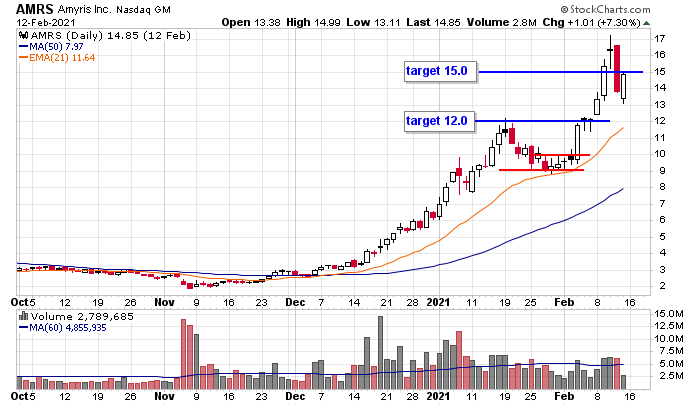Click the Feb label under the volume panel
Viewport: 700px width, 405px height.
[564, 396]
